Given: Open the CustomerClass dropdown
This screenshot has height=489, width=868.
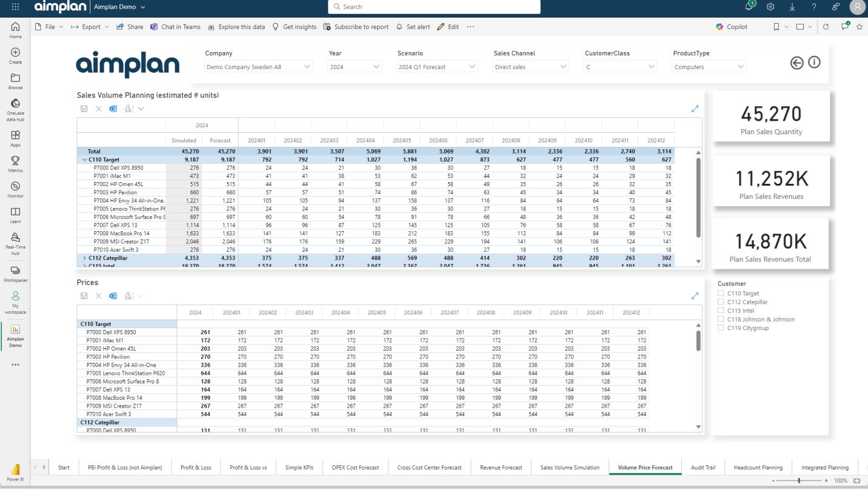Looking at the screenshot, I should 621,67.
